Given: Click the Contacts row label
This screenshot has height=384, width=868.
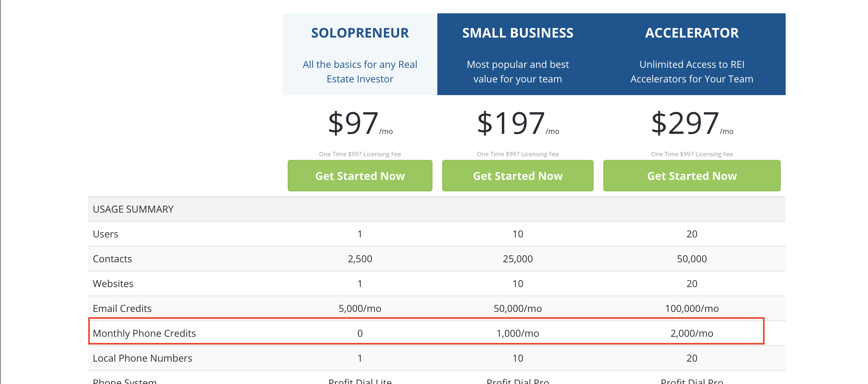Looking at the screenshot, I should click(112, 259).
